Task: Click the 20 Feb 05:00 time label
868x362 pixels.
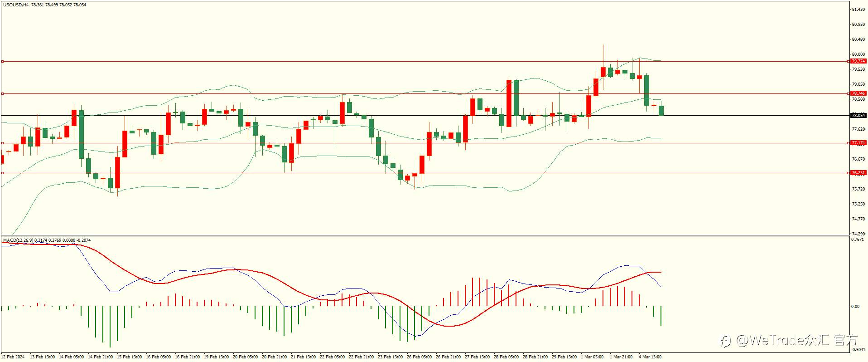Action: (x=245, y=357)
